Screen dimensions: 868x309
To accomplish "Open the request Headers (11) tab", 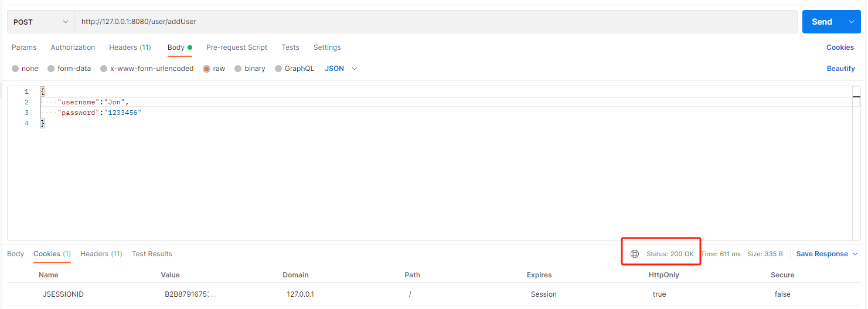I will coord(130,47).
